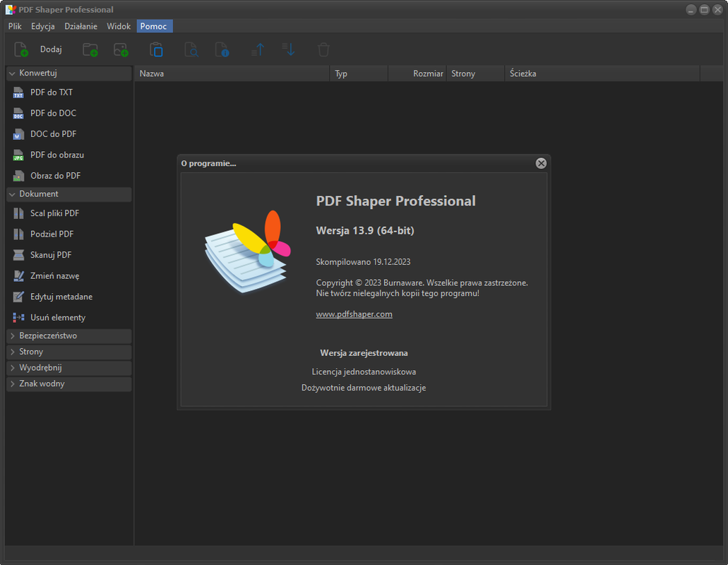Click Wersja 13.9 (64-bit) text

tap(365, 231)
